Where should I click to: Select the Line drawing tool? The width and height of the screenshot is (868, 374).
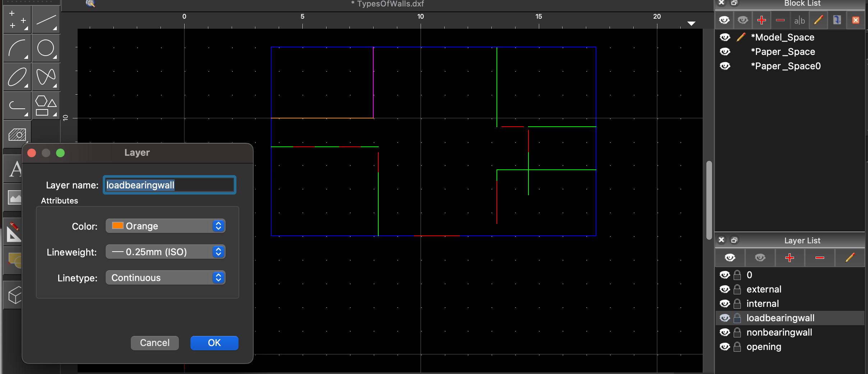[x=46, y=20]
